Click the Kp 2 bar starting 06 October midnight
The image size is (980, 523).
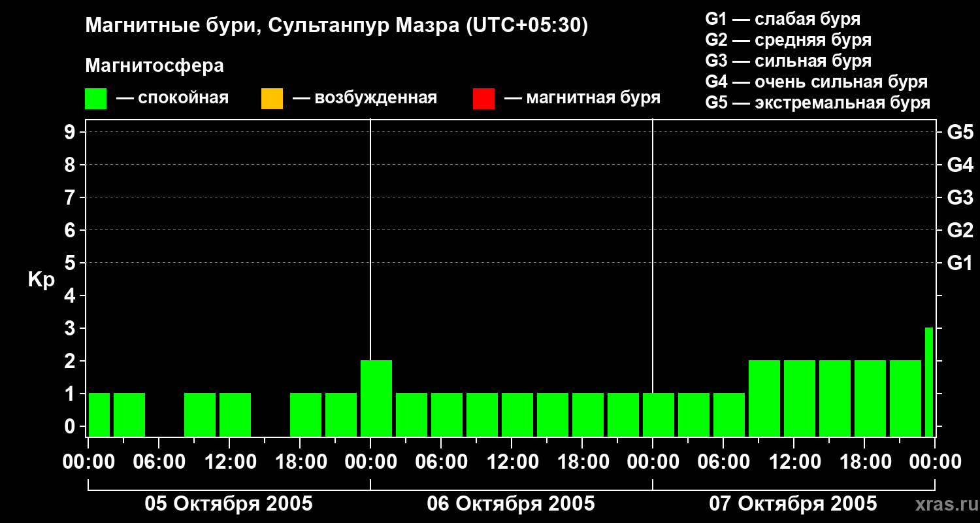pos(376,398)
